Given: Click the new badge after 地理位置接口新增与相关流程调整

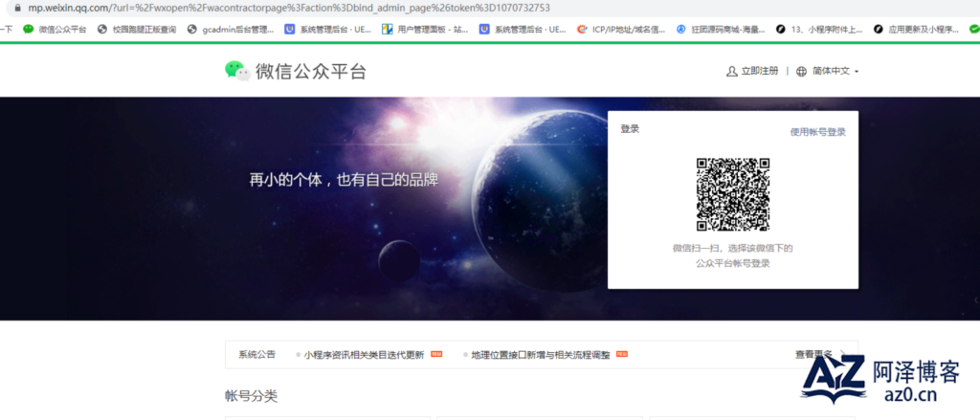Looking at the screenshot, I should point(622,354).
